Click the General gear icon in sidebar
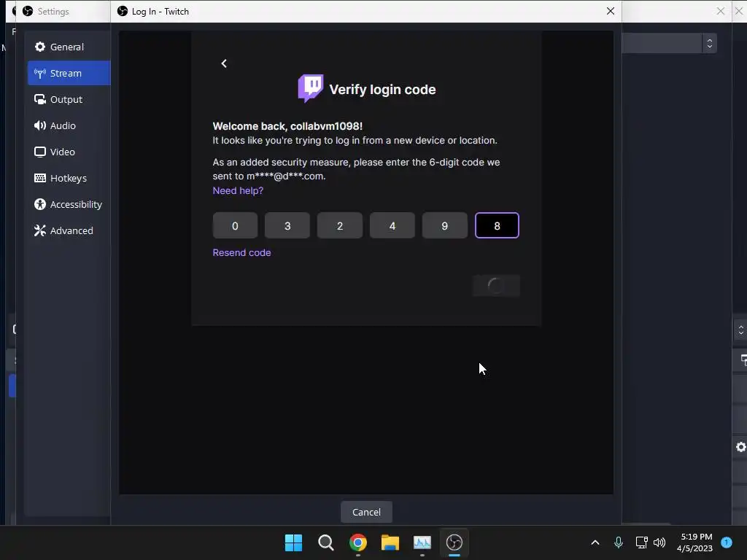Image resolution: width=747 pixels, height=560 pixels. coord(40,47)
